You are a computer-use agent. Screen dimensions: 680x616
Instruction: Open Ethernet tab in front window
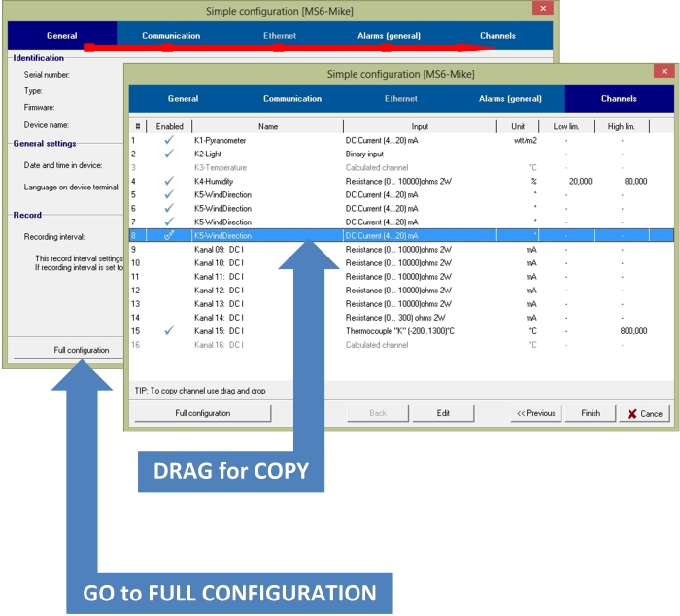(x=400, y=99)
